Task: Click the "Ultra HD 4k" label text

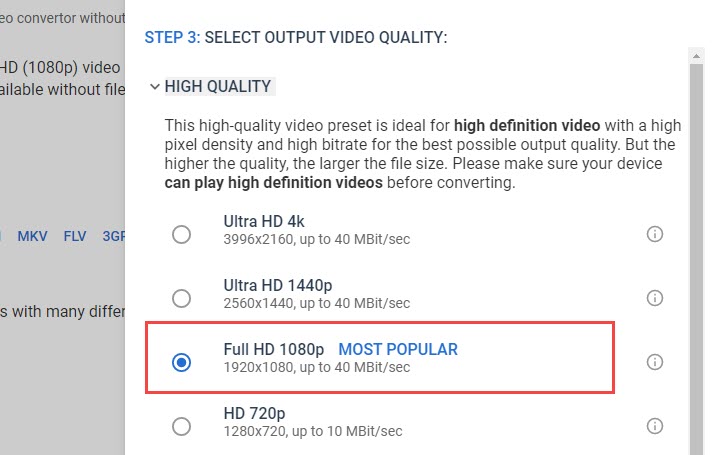Action: (264, 222)
